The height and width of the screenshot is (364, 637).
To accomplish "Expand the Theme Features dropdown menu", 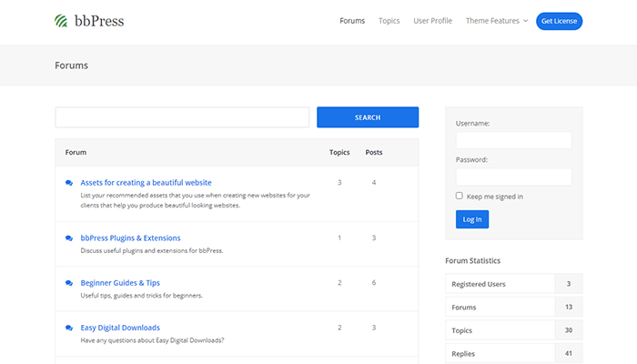I will pyautogui.click(x=496, y=21).
